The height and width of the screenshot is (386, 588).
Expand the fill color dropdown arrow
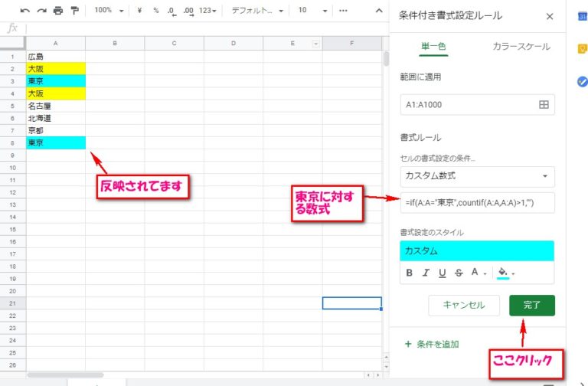coord(514,274)
